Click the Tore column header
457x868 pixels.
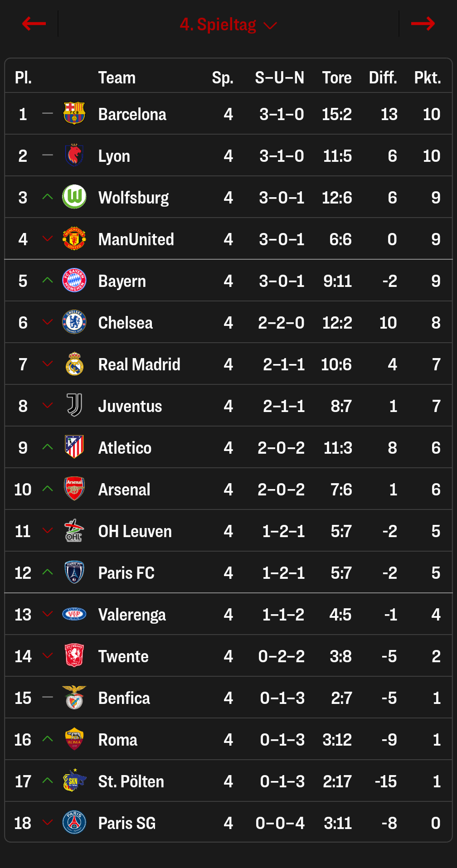tap(337, 78)
